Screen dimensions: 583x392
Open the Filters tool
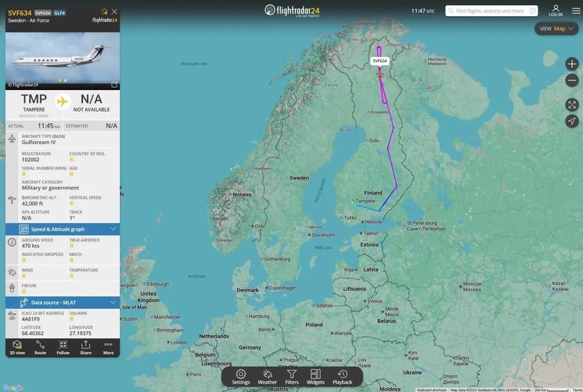coord(291,376)
